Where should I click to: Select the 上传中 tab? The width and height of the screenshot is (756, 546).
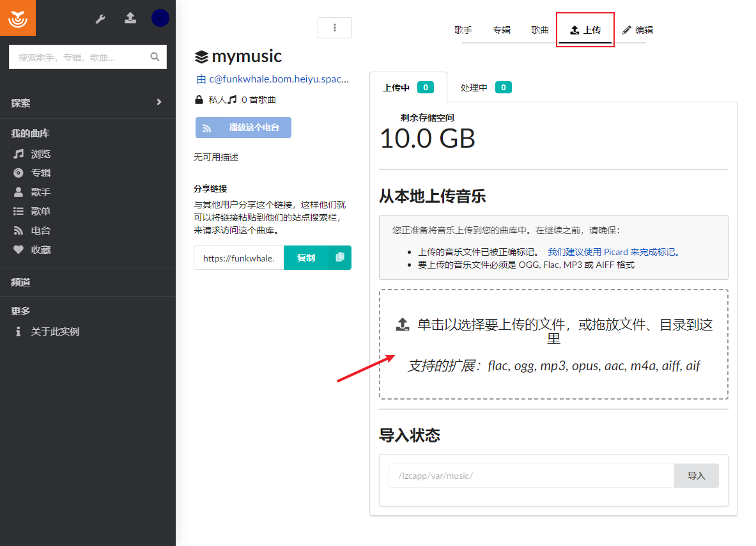408,88
